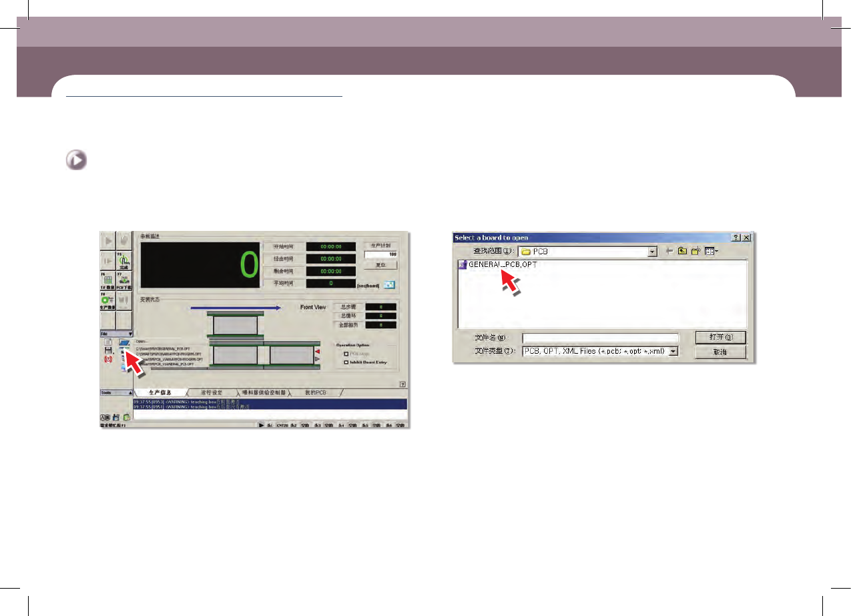This screenshot has height=616, width=851.
Task: Focus the 文件名 file name input field
Action: point(600,338)
